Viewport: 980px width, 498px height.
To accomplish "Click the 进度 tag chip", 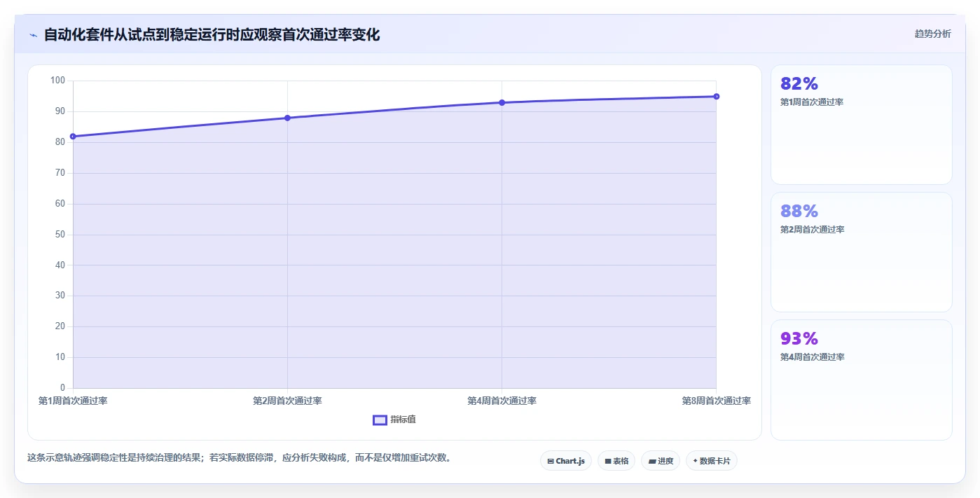I will coord(661,461).
